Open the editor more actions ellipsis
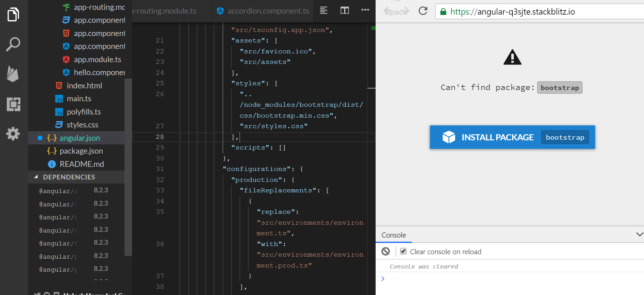 click(x=365, y=10)
